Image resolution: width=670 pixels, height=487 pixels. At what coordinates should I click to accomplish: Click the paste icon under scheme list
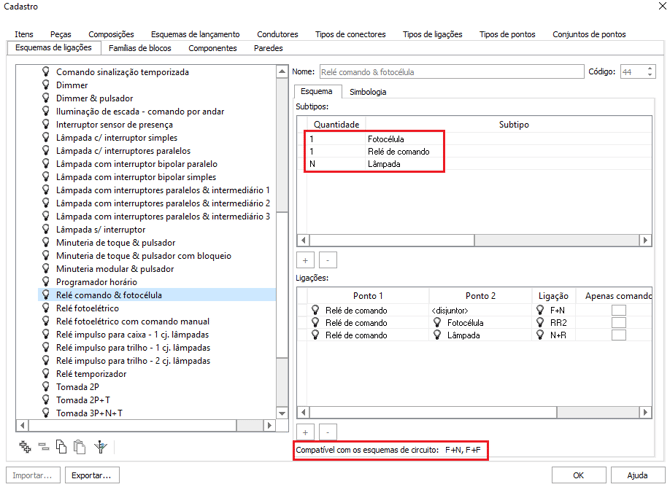coord(80,447)
